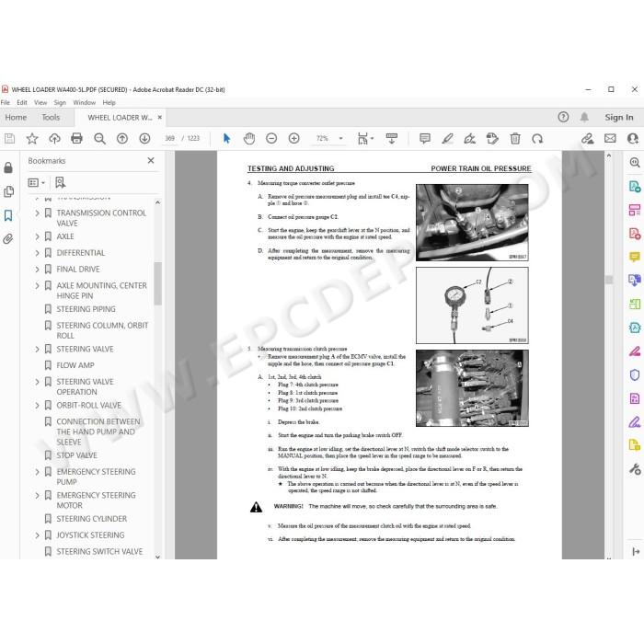Click the trash delete icon

(x=515, y=139)
